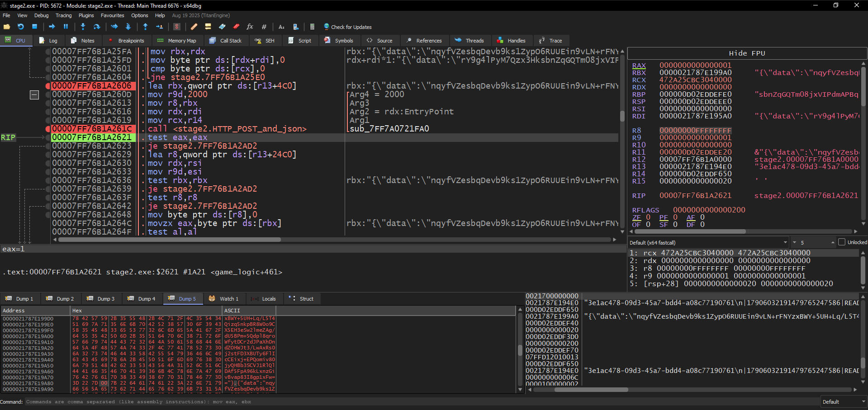Restart the debuggee with the restart icon
868x410 pixels.
20,27
